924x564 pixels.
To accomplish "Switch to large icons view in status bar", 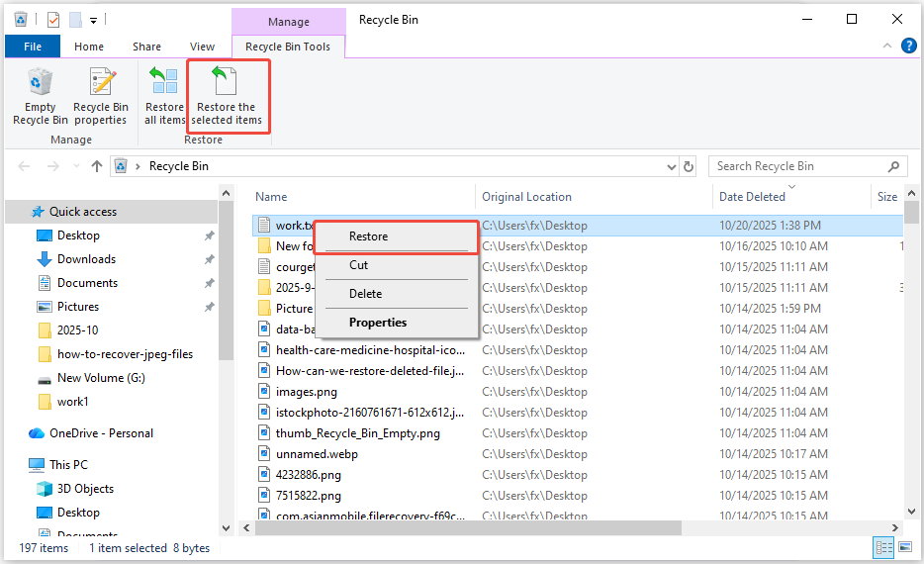I will [904, 547].
